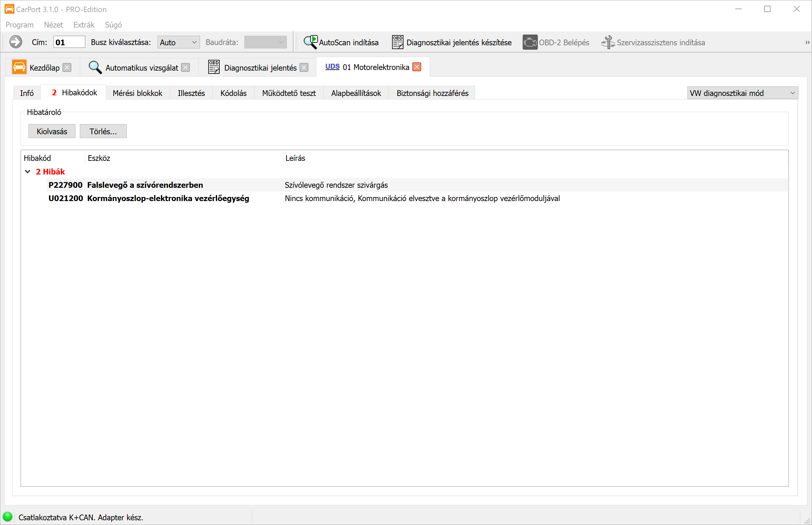This screenshot has width=812, height=525.
Task: Close the 01 Motorelektronika tab
Action: [x=416, y=67]
